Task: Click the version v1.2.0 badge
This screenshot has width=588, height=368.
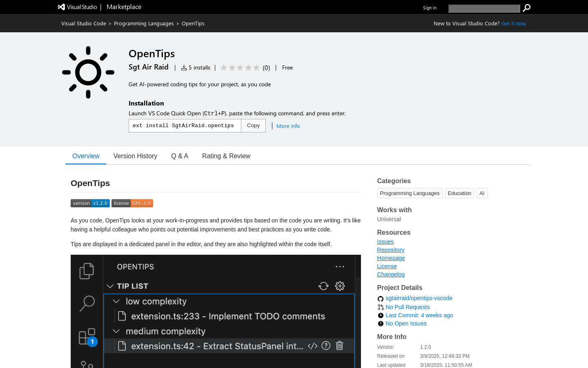Action: click(90, 203)
